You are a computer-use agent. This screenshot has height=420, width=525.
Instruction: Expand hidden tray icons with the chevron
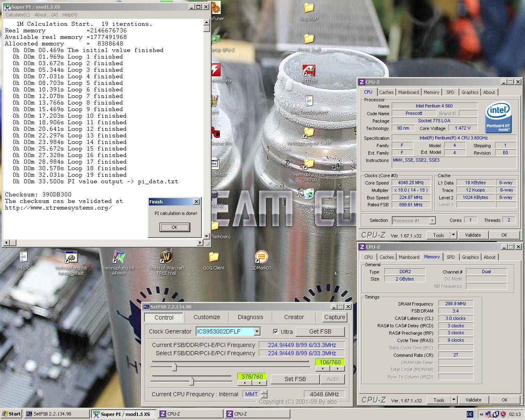tap(481, 414)
